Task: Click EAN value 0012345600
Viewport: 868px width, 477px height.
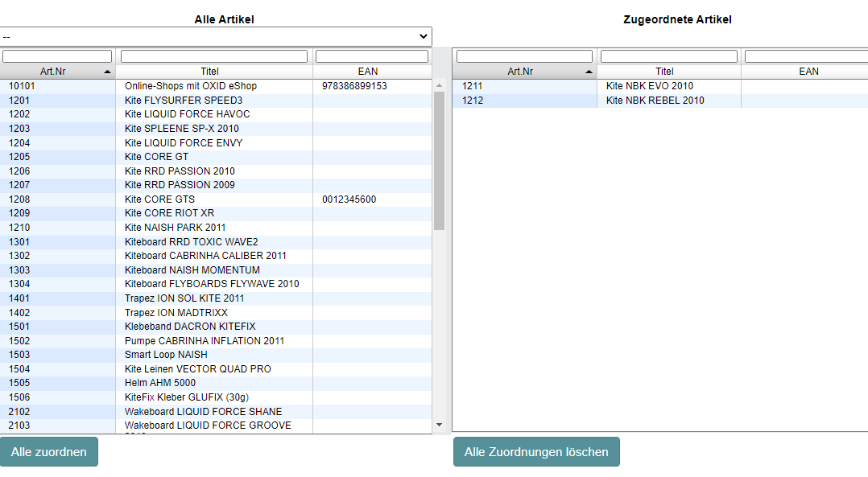Action: 349,199
